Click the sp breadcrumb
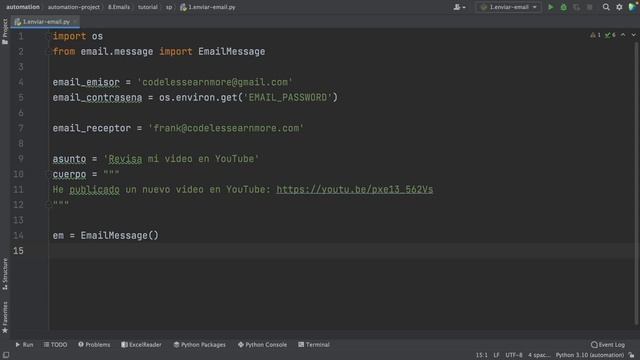Viewport: 640px width, 360px height. [x=169, y=7]
